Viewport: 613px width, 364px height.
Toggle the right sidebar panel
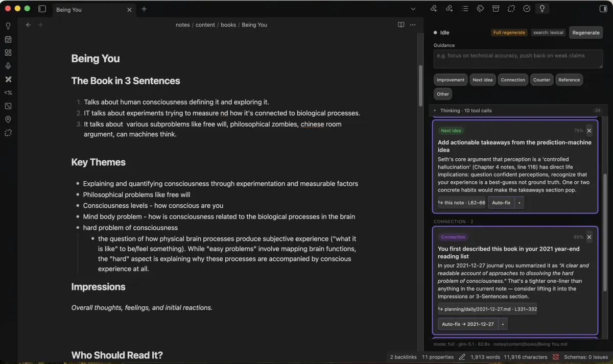(603, 9)
